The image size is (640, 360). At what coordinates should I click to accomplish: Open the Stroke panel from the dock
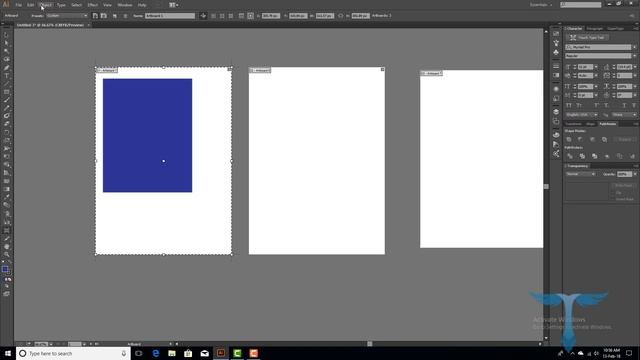556,66
